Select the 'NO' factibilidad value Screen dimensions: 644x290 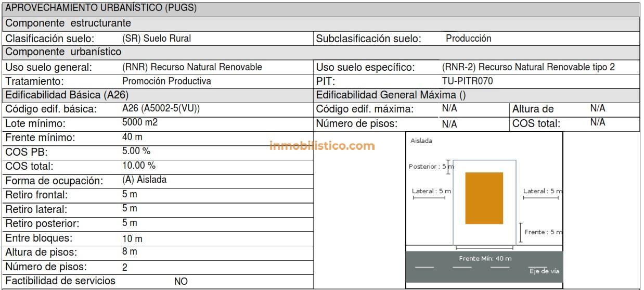(x=181, y=282)
